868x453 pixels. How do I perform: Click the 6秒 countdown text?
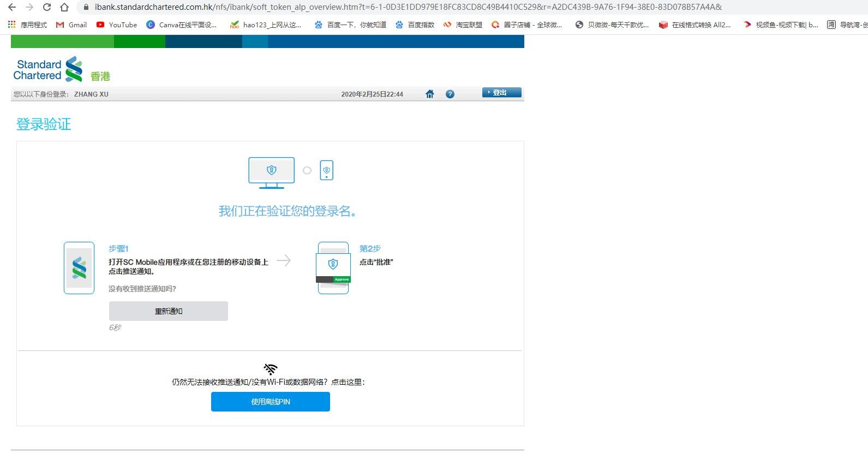(115, 327)
